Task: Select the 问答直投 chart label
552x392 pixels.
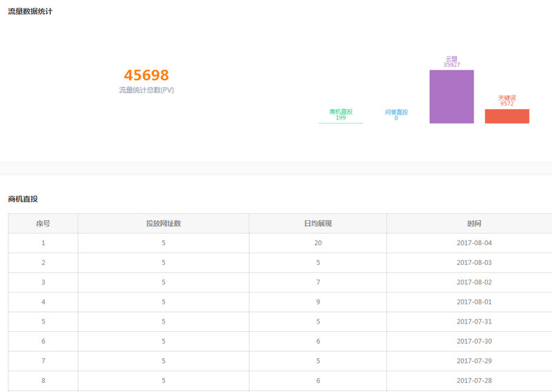Action: pos(396,112)
